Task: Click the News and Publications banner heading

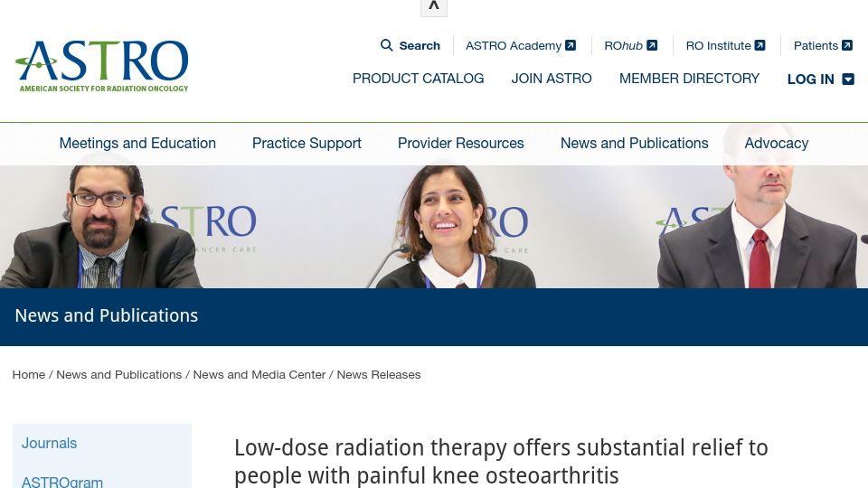Action: pos(107,315)
